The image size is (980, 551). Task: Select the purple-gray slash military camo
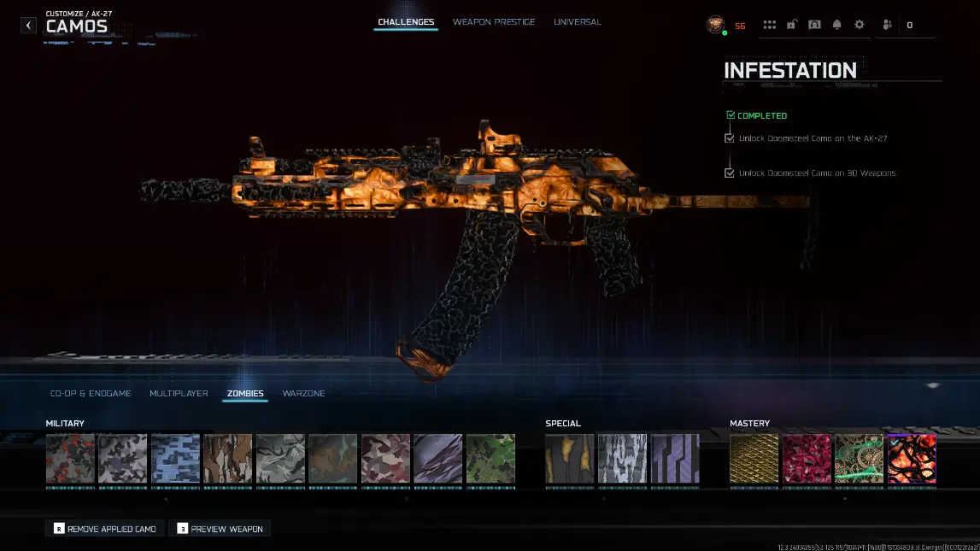pyautogui.click(x=437, y=460)
